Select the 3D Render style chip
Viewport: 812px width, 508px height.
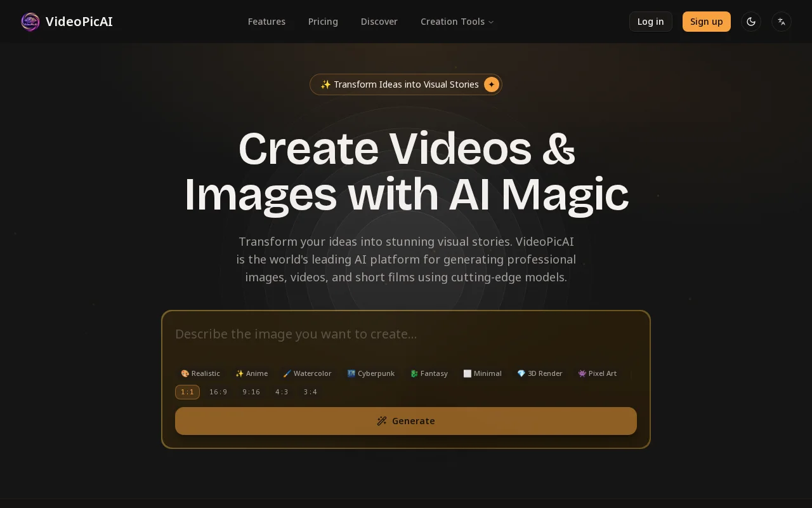[540, 373]
